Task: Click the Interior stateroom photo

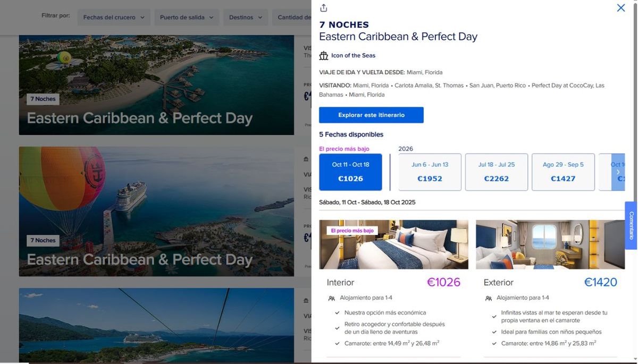Action: point(393,244)
